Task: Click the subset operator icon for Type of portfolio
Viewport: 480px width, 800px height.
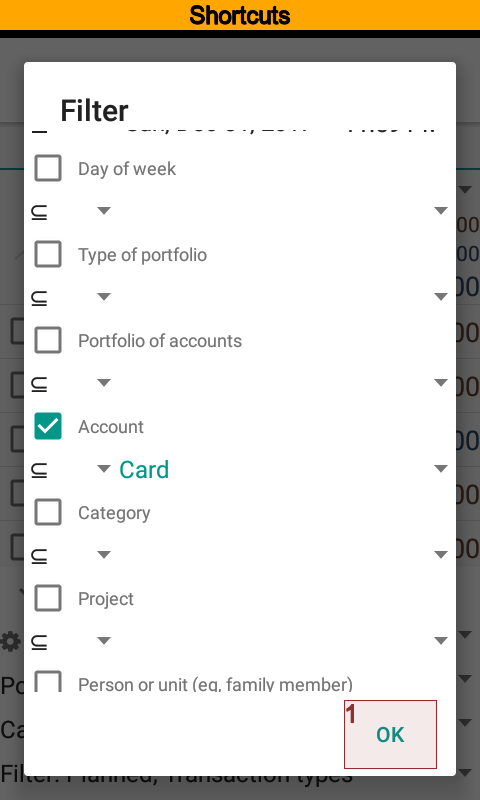Action: tap(39, 297)
